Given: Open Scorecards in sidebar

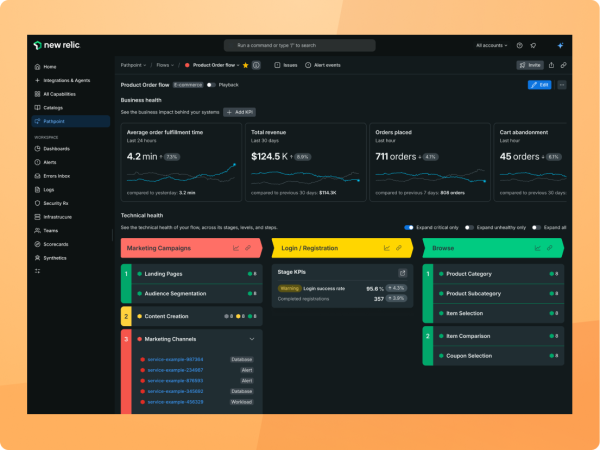Looking at the screenshot, I should pos(71,244).
